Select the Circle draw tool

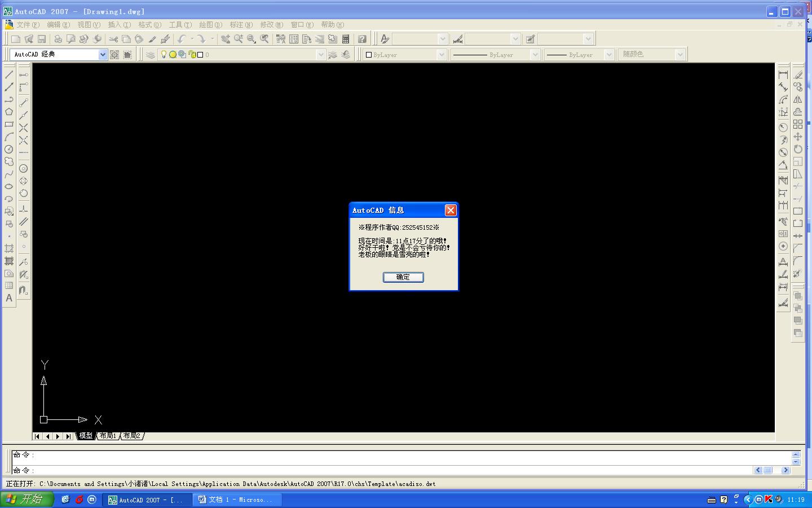(9, 149)
